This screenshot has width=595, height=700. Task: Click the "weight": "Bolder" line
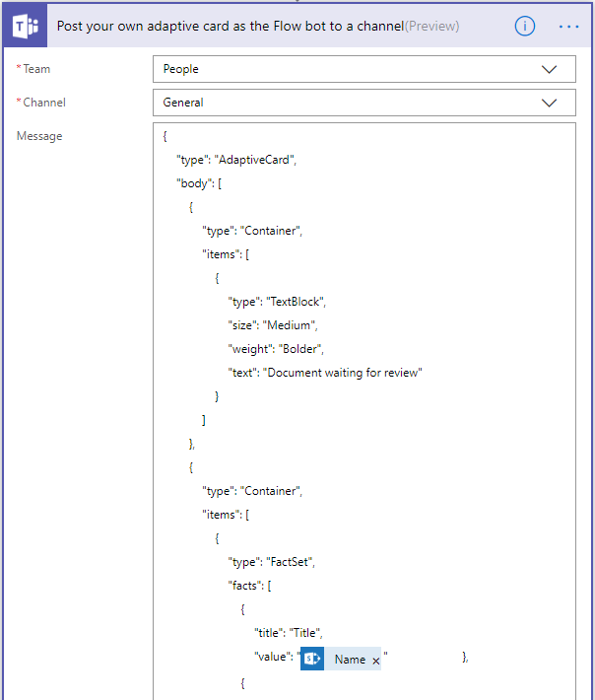(277, 348)
